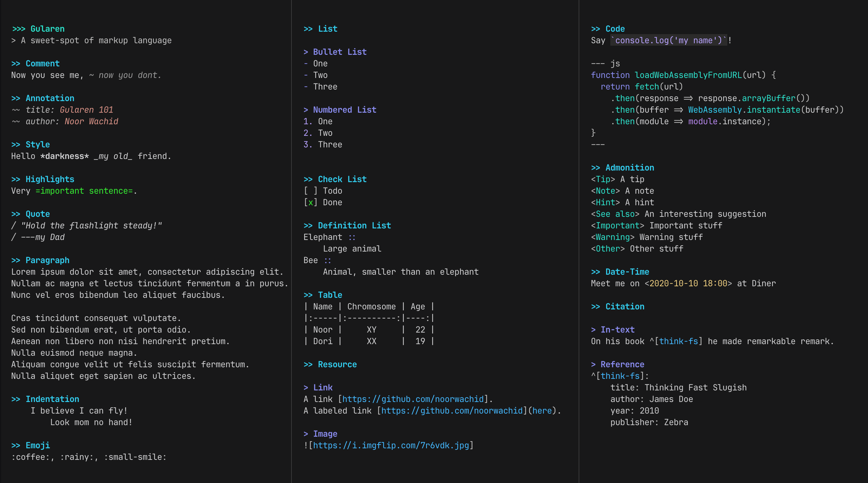Expand the "Admonition" section
Viewport: 868px width, 483px height.
(630, 167)
